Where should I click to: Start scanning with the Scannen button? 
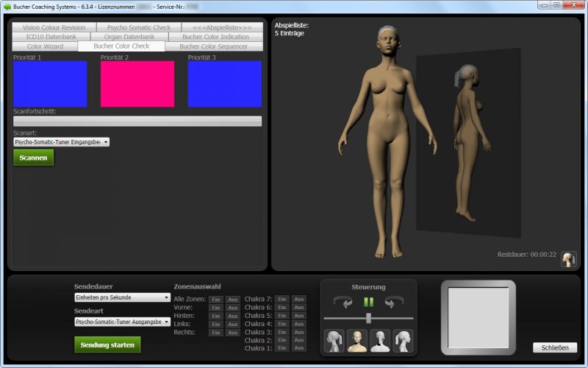[33, 158]
